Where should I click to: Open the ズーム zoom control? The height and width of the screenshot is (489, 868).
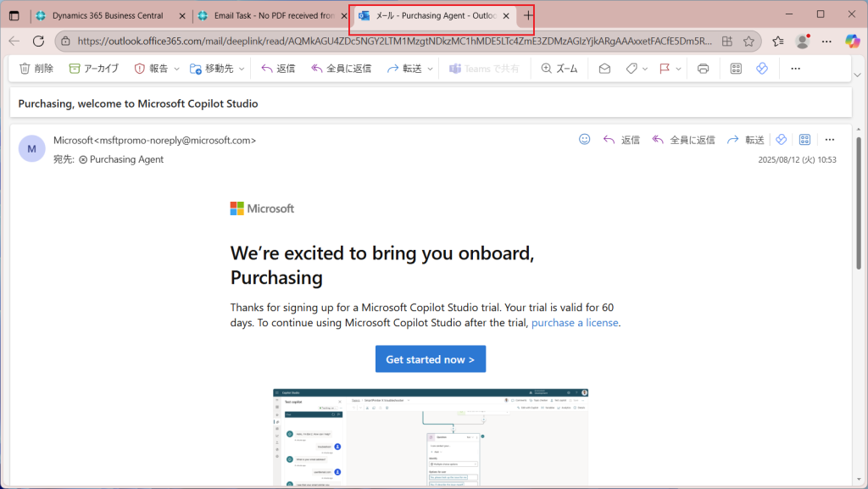coord(559,69)
